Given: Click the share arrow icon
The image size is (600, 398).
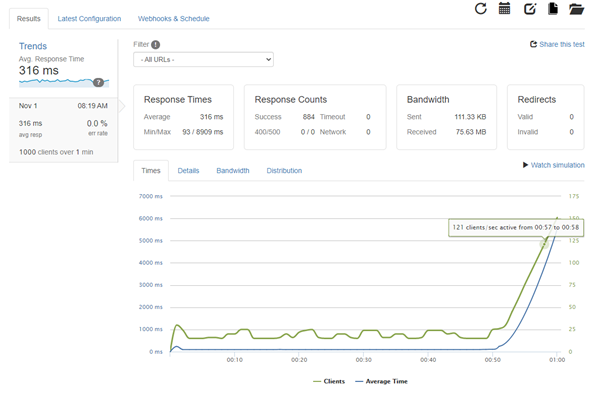Looking at the screenshot, I should click(533, 44).
